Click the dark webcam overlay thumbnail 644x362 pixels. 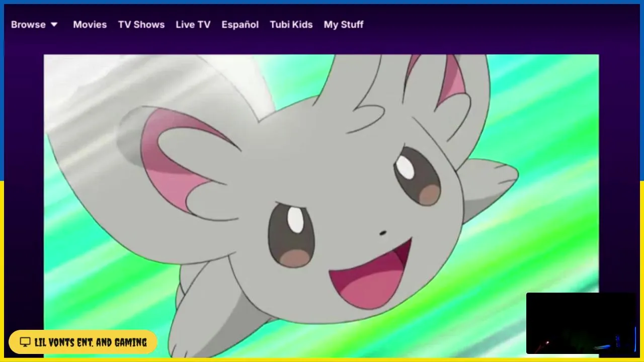tap(581, 323)
